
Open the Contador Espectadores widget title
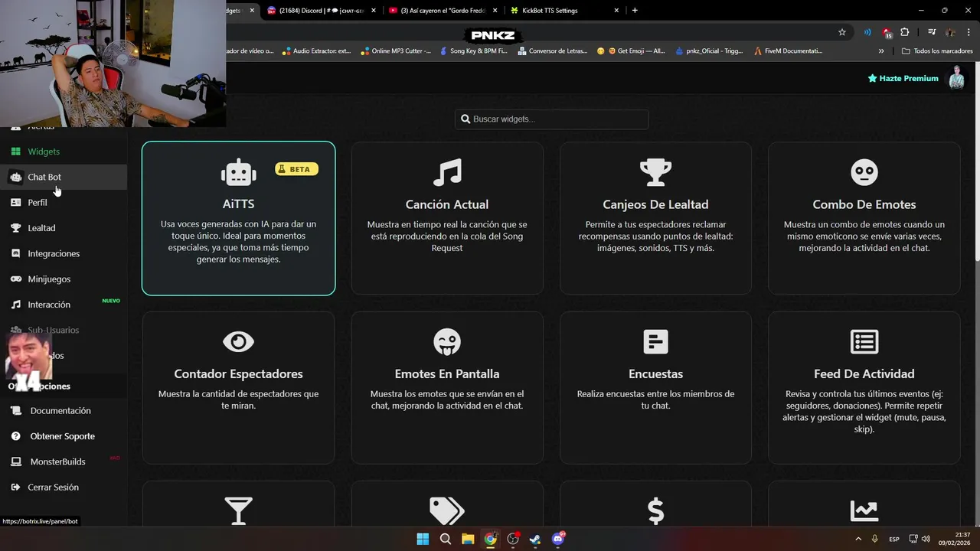238,373
